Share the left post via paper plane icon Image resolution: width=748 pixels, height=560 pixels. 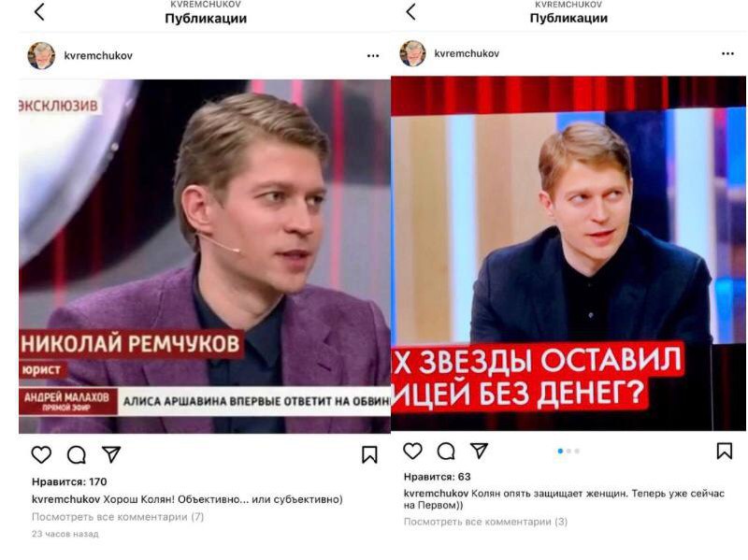111,454
